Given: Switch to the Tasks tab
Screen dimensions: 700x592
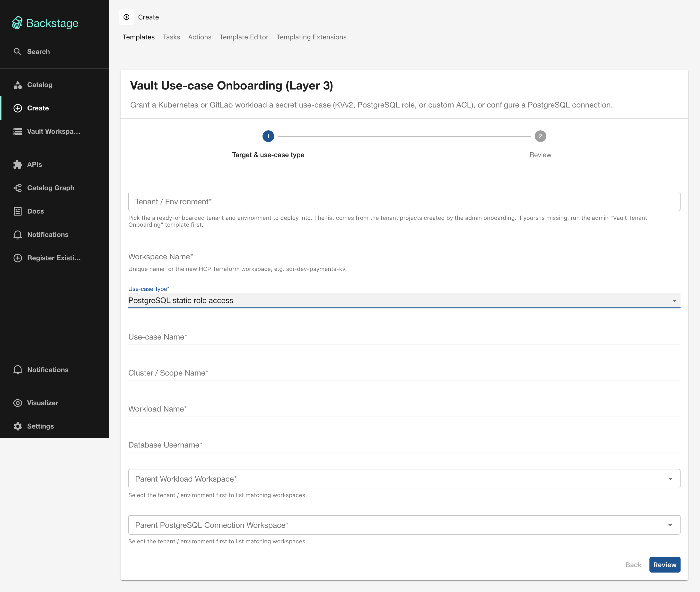Looking at the screenshot, I should pyautogui.click(x=171, y=37).
